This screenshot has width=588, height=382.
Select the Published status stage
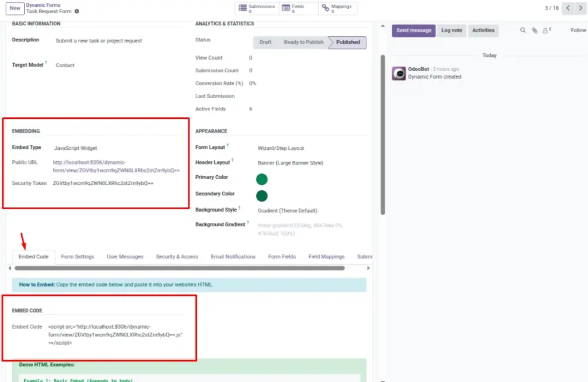[347, 43]
